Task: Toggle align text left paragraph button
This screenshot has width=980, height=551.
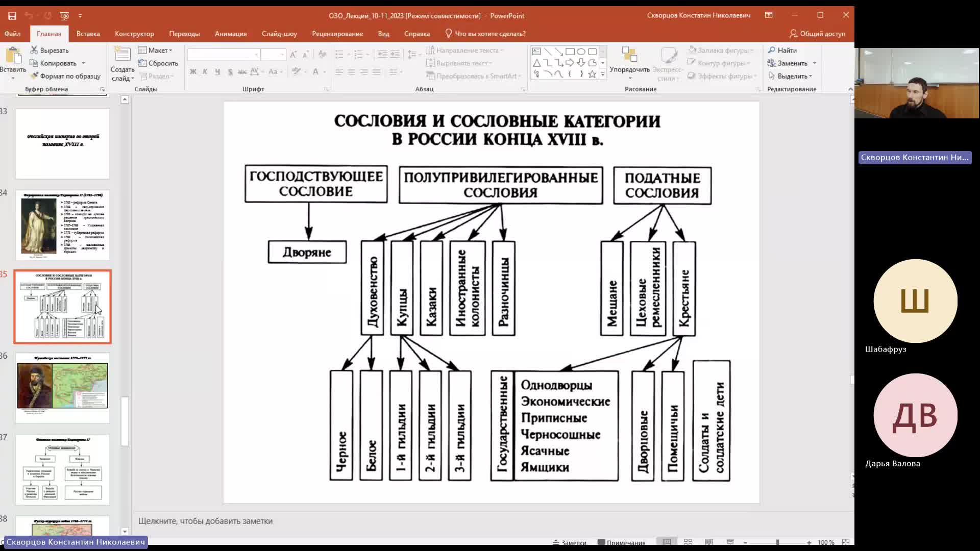Action: click(339, 72)
